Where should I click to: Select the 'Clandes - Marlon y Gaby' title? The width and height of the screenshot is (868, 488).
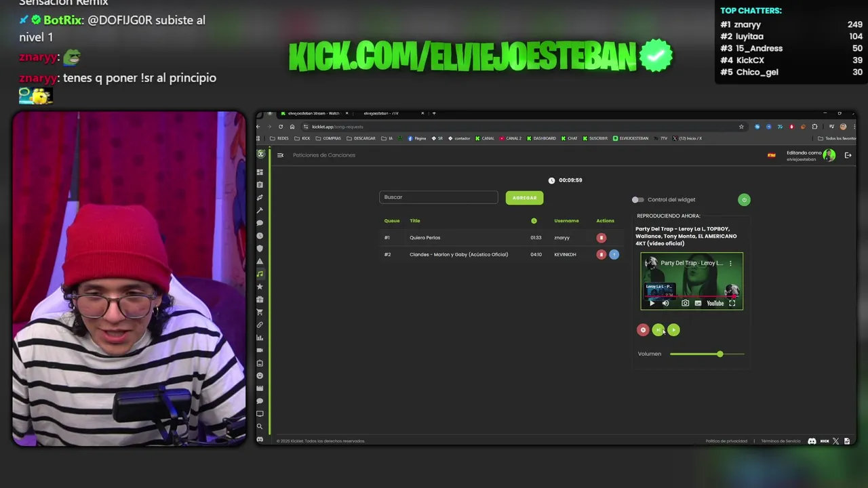coord(459,254)
